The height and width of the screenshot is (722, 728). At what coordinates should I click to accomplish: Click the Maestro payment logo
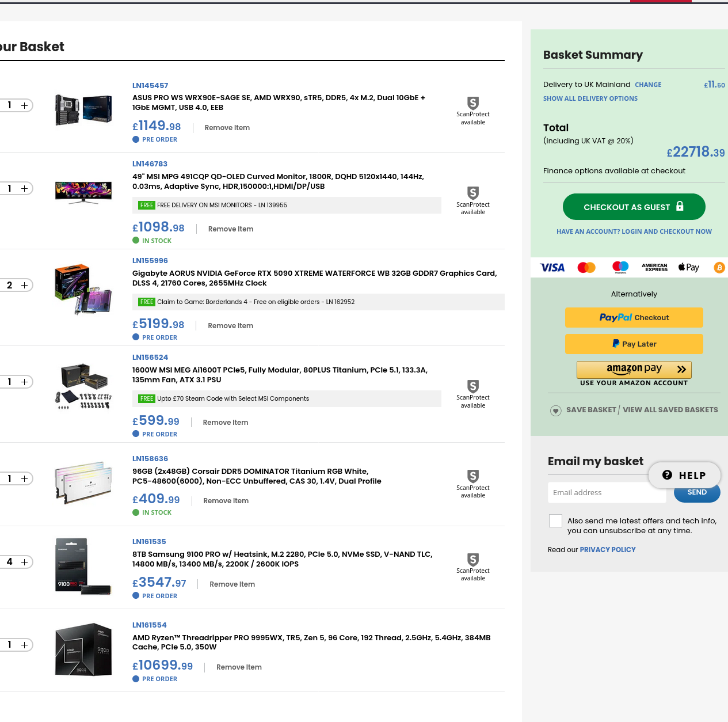pyautogui.click(x=620, y=267)
